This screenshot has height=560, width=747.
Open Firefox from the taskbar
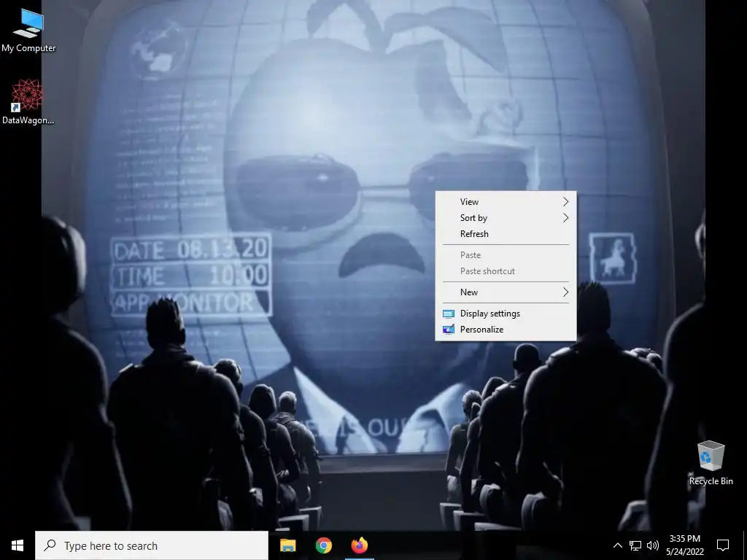[360, 545]
